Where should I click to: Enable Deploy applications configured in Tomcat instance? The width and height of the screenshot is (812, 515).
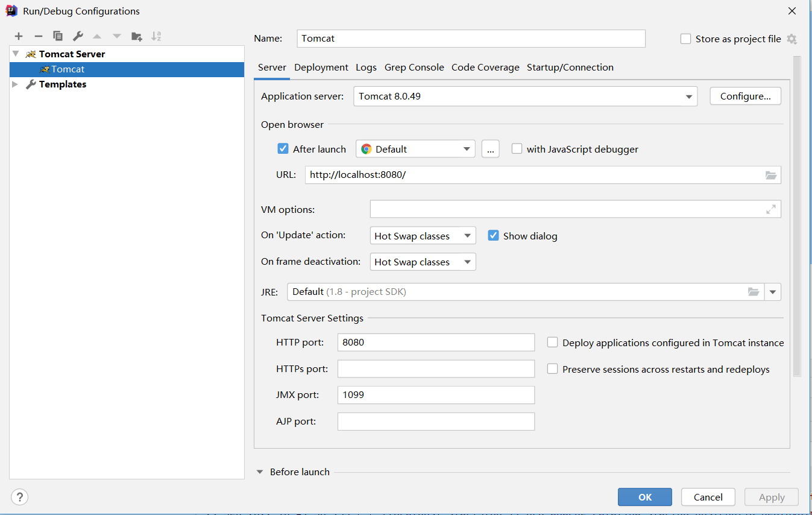click(552, 342)
